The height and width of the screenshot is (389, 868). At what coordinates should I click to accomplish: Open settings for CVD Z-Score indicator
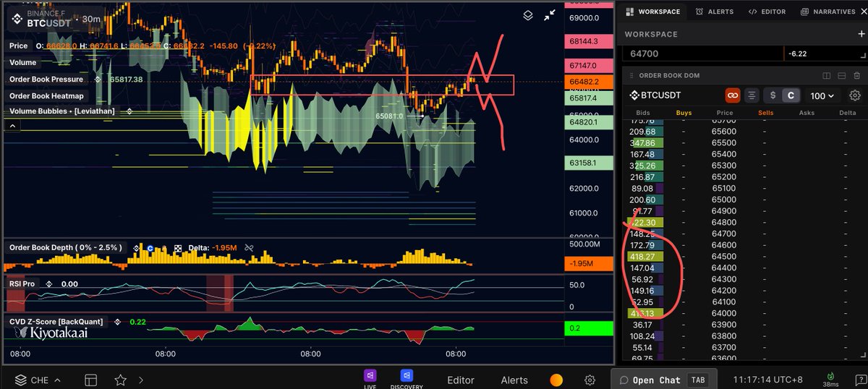point(118,321)
